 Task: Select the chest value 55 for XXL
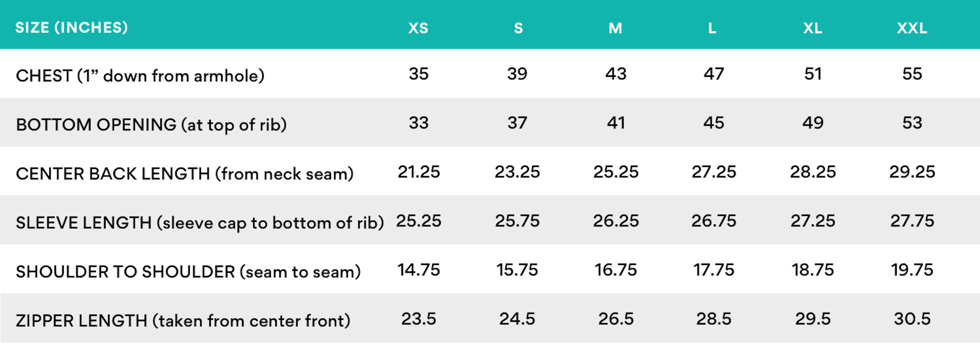click(912, 74)
